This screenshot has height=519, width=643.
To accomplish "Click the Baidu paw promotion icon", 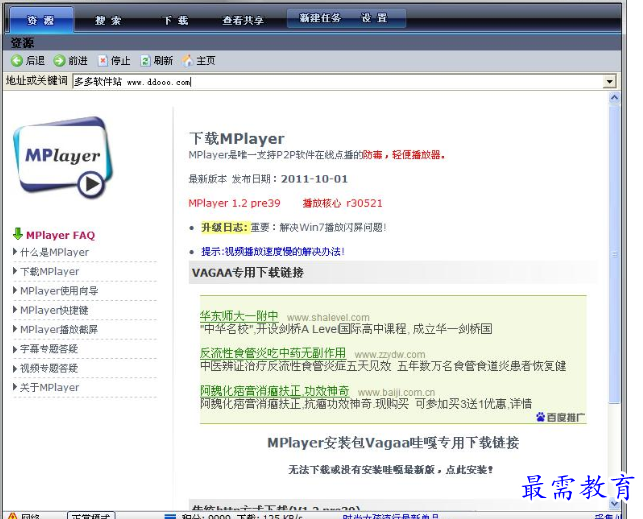I will 540,417.
